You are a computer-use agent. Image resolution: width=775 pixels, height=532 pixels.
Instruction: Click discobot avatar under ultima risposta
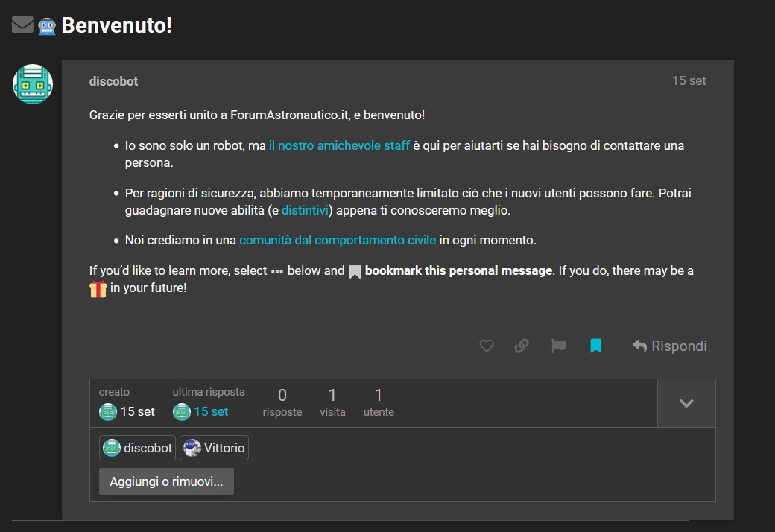181,411
